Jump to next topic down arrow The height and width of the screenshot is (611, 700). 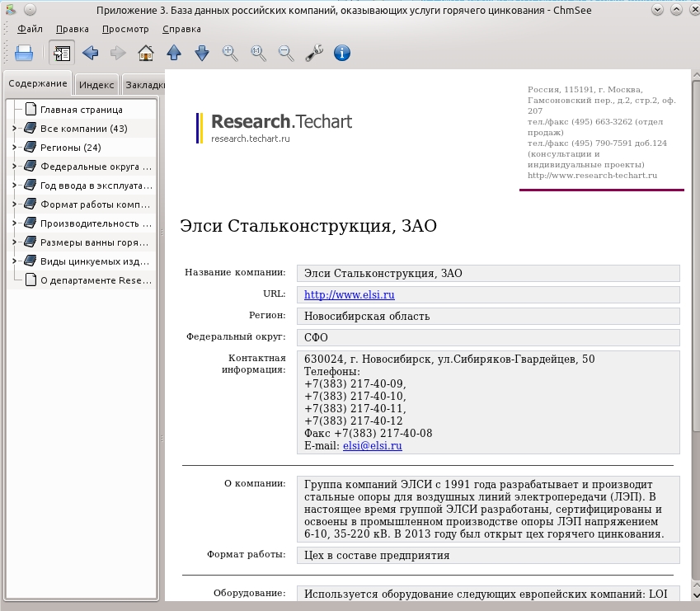pos(202,53)
